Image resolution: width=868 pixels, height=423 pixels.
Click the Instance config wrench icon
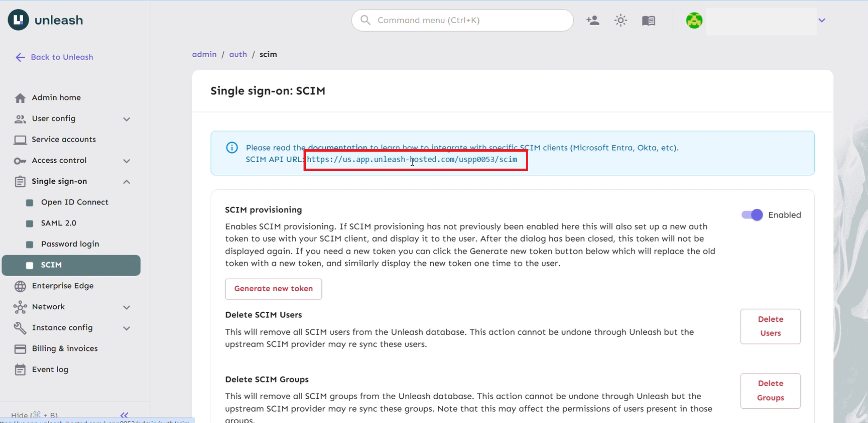click(20, 328)
